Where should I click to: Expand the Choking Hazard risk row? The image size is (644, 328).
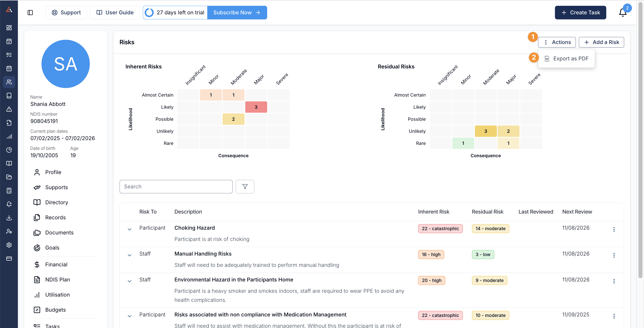pos(130,229)
